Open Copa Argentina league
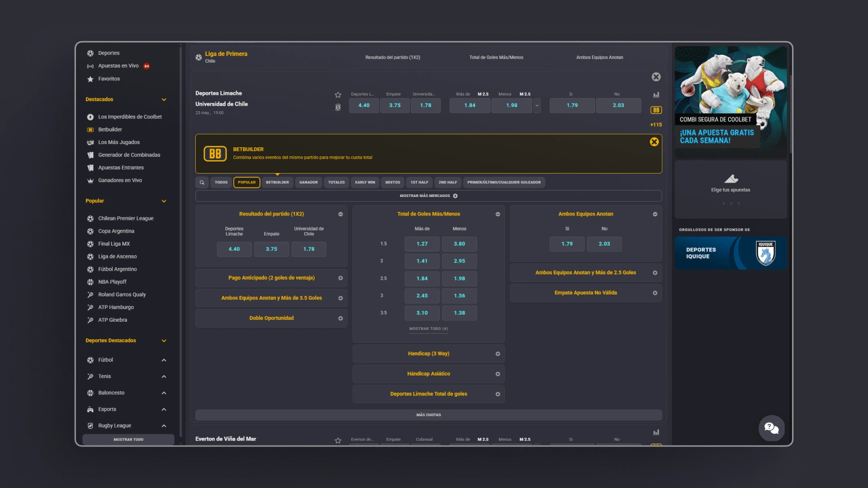 (x=116, y=231)
